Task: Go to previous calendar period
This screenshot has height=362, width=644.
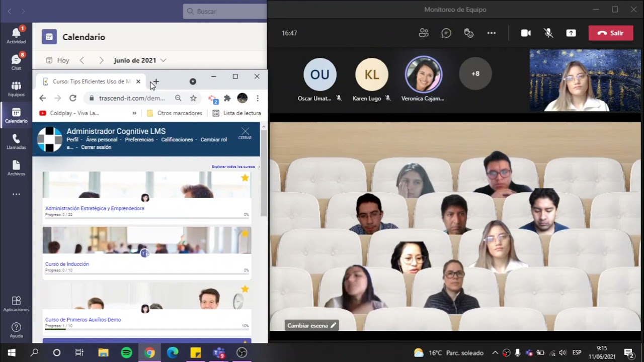Action: [x=82, y=60]
